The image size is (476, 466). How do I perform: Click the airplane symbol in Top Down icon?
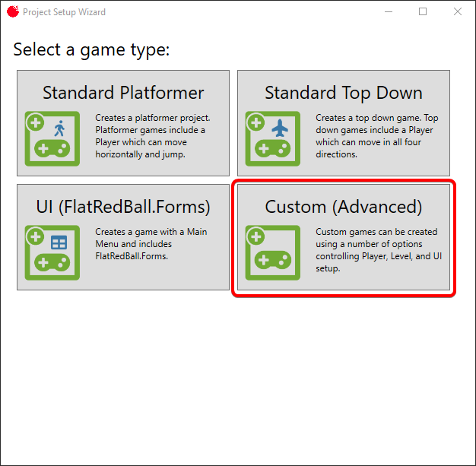click(x=280, y=128)
